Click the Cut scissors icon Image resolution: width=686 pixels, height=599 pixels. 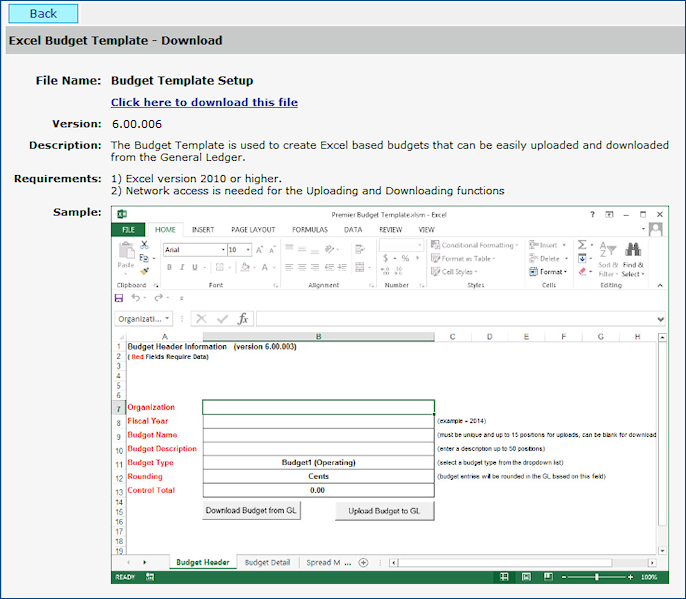tap(145, 244)
